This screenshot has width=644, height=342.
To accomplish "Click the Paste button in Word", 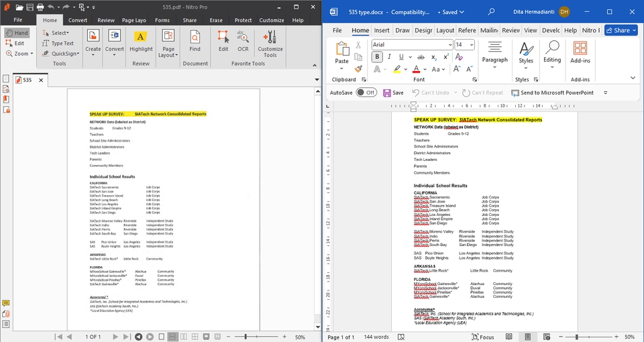I will click(341, 54).
